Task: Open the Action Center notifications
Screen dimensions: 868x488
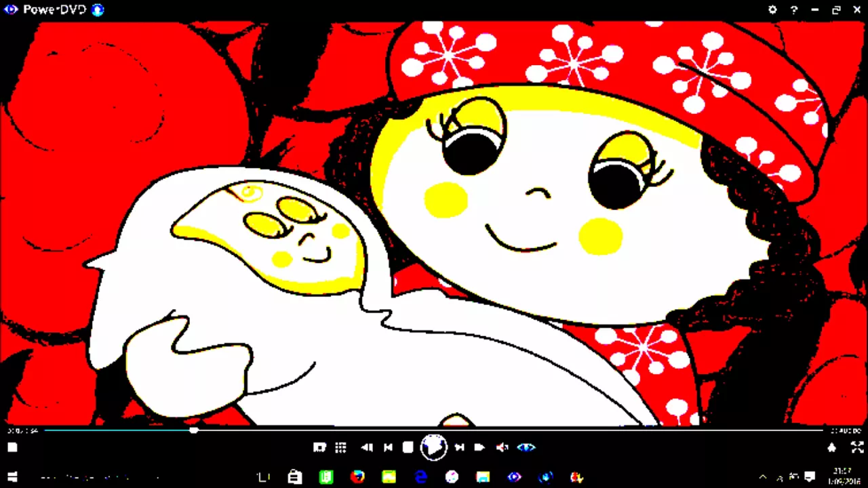Action: coord(810,477)
